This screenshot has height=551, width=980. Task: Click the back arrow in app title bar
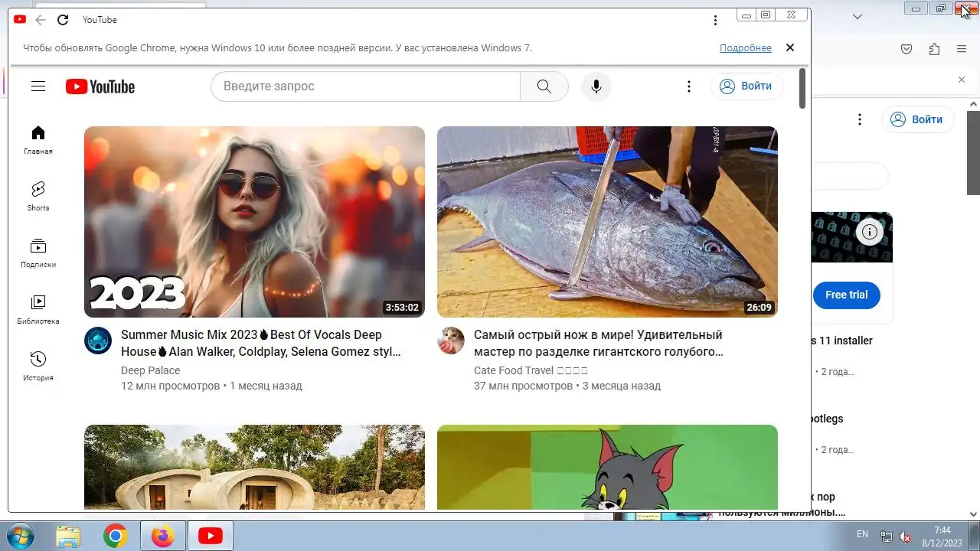(41, 20)
